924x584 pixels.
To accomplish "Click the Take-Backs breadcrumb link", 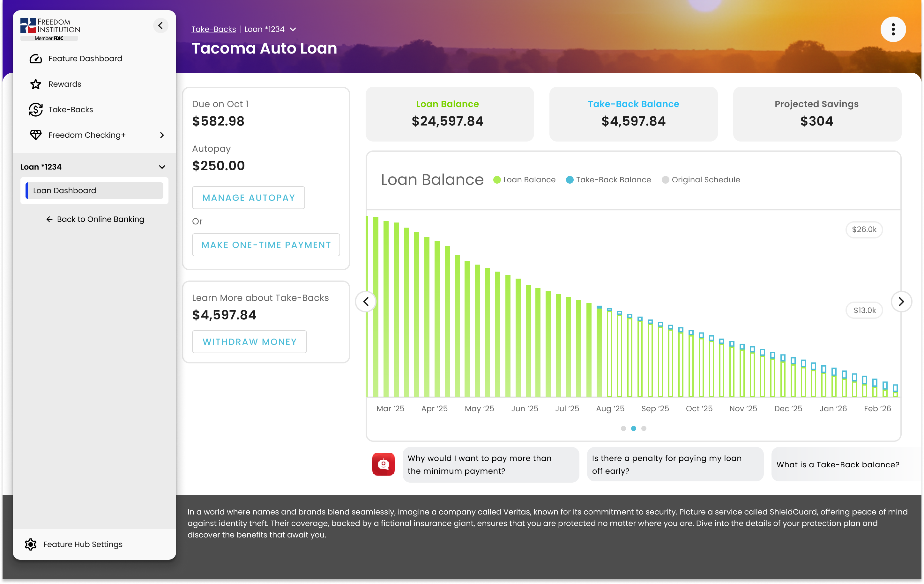I will [x=213, y=30].
